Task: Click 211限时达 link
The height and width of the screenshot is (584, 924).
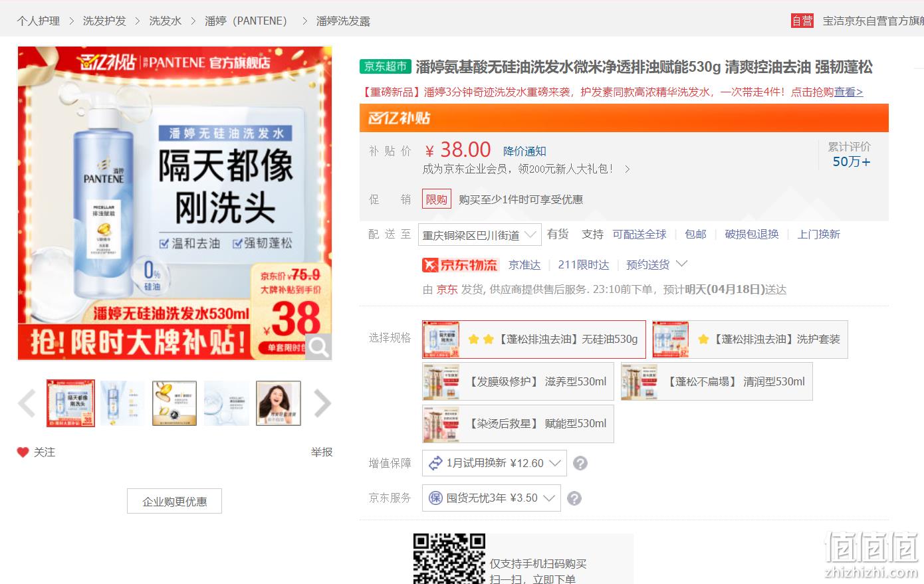Action: [584, 265]
